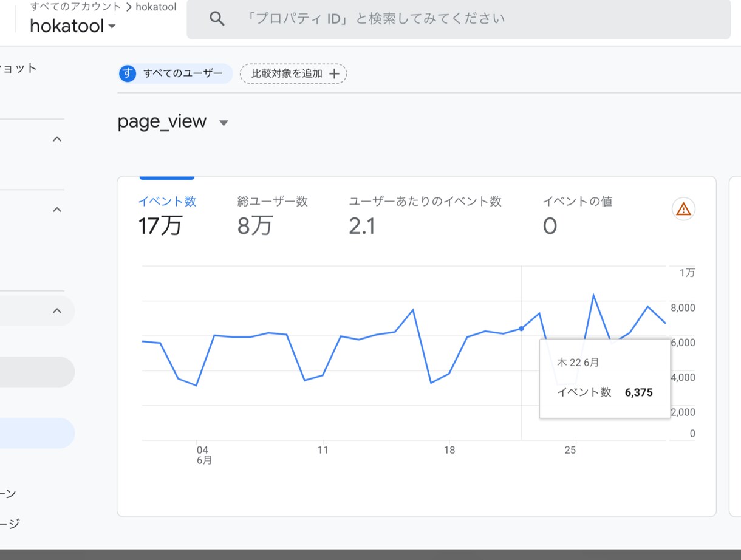Open the page_view event dropdown
Image resolution: width=741 pixels, height=560 pixels.
click(x=172, y=121)
